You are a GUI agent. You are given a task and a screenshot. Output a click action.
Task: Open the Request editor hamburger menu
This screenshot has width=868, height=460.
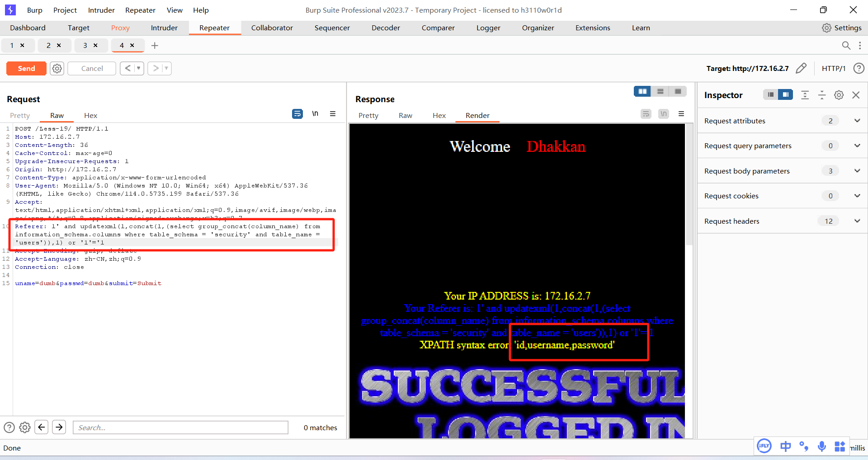(333, 114)
